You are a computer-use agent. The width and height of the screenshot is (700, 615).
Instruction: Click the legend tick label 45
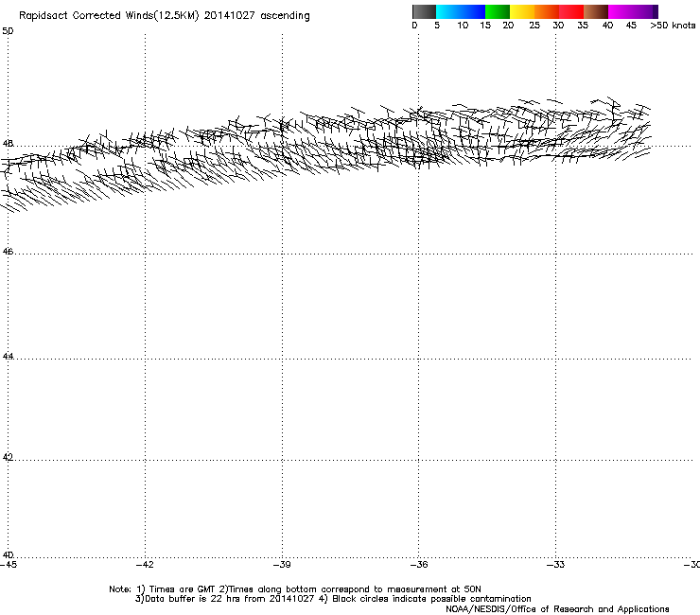click(x=631, y=26)
